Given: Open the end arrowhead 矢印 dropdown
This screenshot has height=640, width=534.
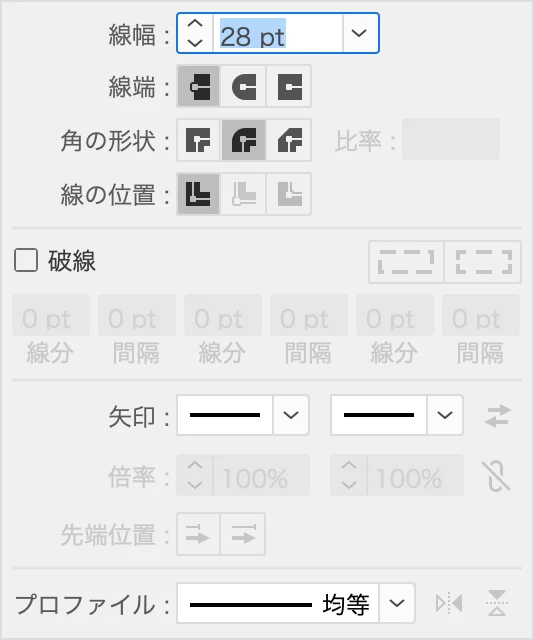Looking at the screenshot, I should click(x=445, y=415).
